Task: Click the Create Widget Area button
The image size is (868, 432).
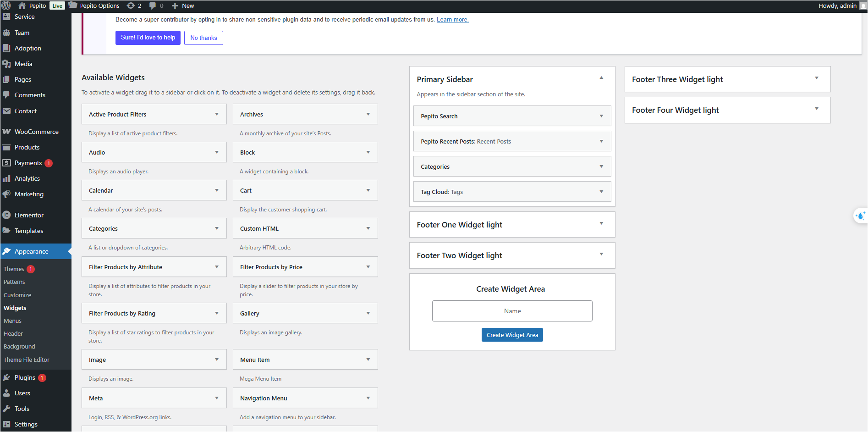Action: (x=512, y=335)
